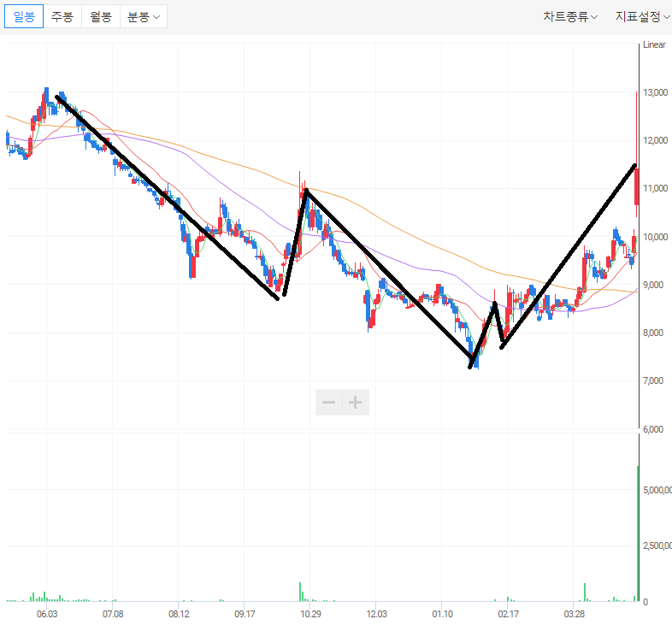Click the 13,000 price axis label
The height and width of the screenshot is (625, 672).
coord(655,92)
